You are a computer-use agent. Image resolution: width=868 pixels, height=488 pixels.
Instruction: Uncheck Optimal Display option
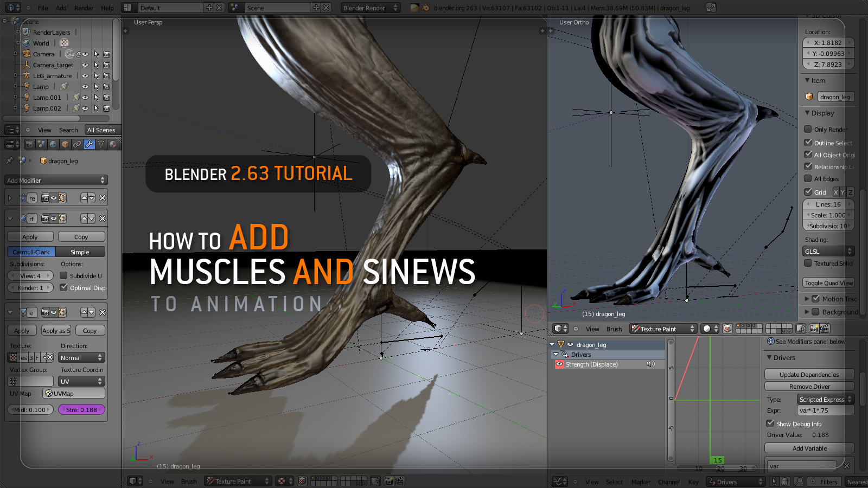[63, 287]
